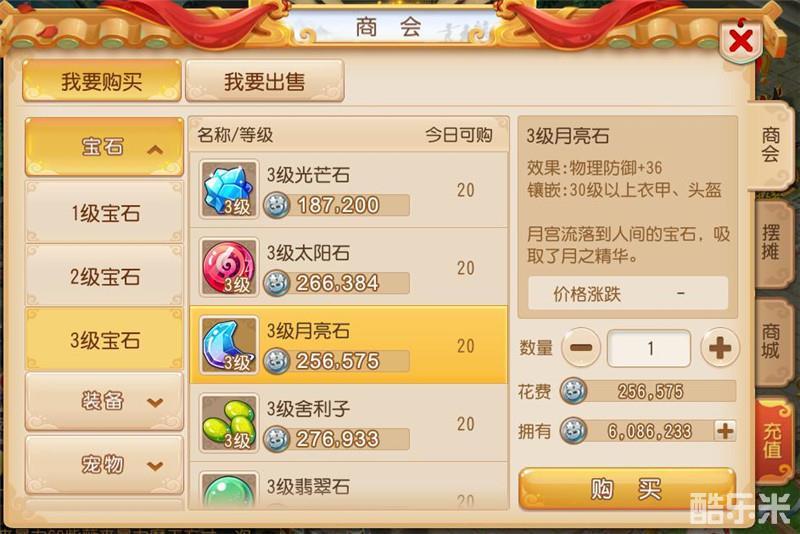Open the 摆摊 side tab

pyautogui.click(x=771, y=243)
